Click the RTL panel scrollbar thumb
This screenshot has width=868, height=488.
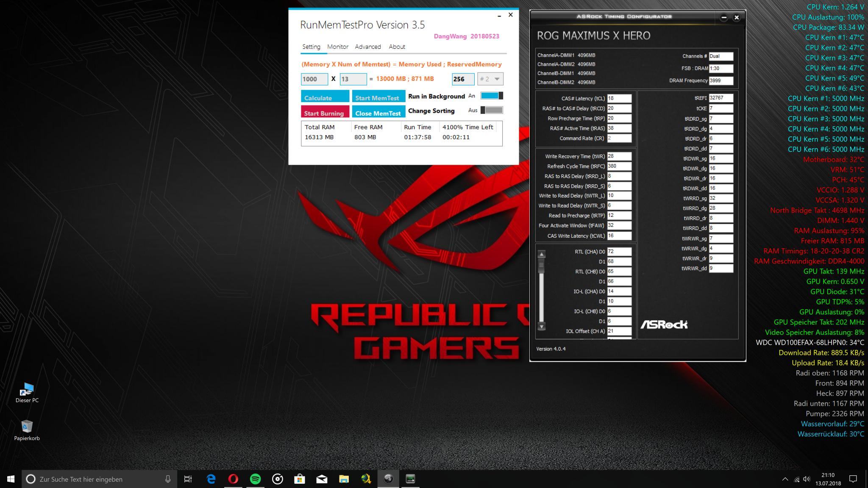[x=541, y=266]
